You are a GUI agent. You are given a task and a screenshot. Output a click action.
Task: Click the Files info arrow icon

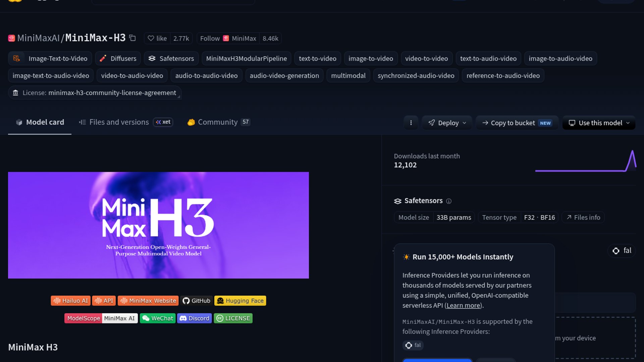569,217
